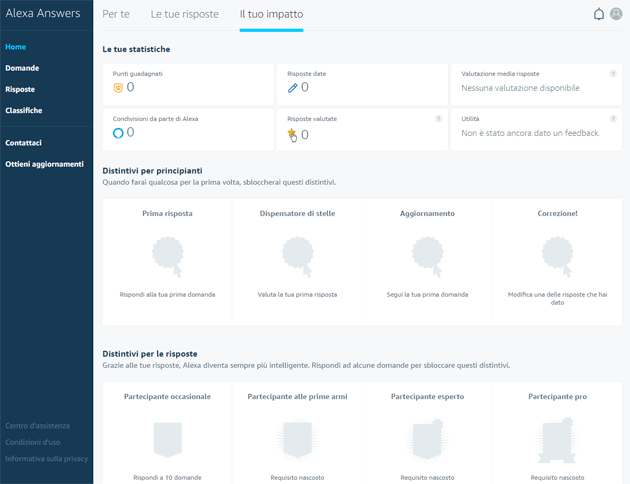630x484 pixels.
Task: Click the Contattaci sidebar link
Action: pos(24,143)
